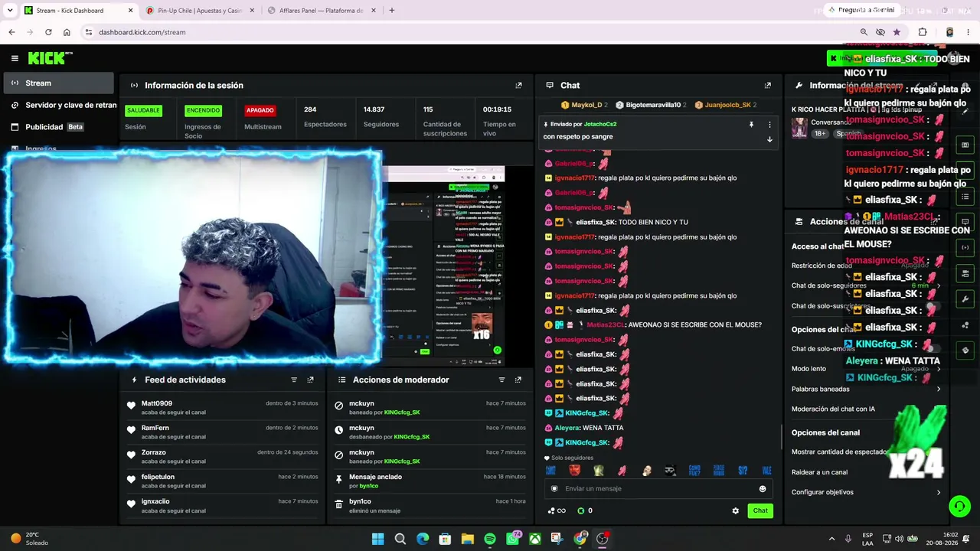The height and width of the screenshot is (551, 980).
Task: Open browser extensions puzzle icon
Action: (x=923, y=32)
